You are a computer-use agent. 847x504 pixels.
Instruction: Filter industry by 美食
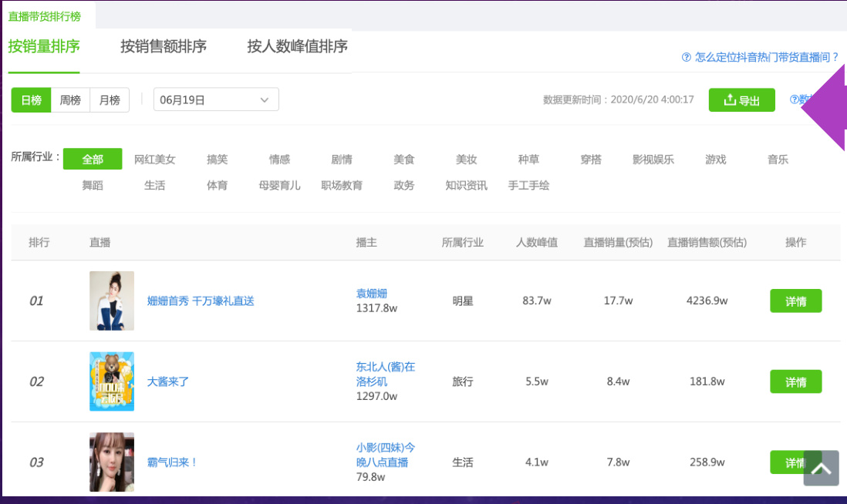pos(404,160)
